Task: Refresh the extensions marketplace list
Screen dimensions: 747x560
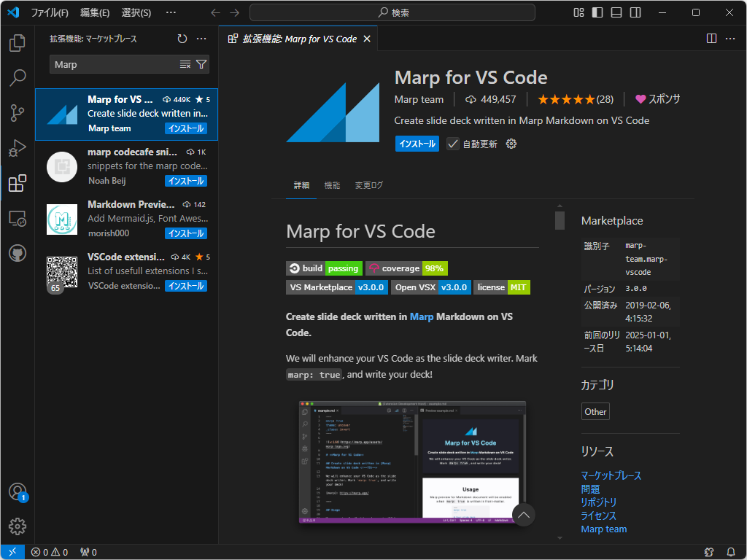Action: click(182, 39)
